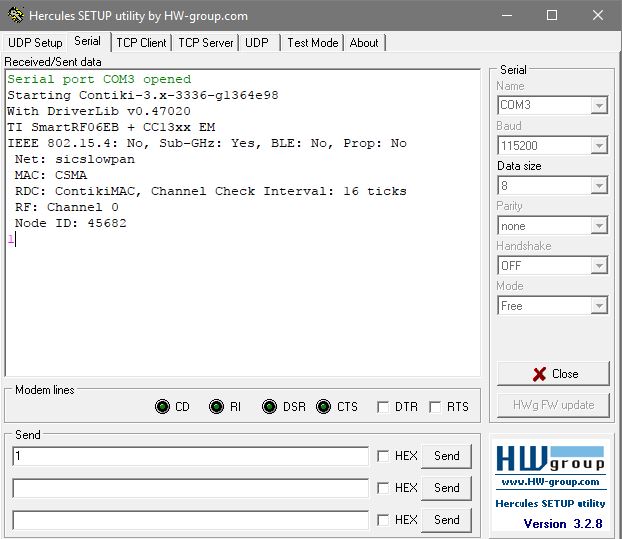The height and width of the screenshot is (539, 622).
Task: Switch to the TCP Server tab
Action: pos(205,43)
